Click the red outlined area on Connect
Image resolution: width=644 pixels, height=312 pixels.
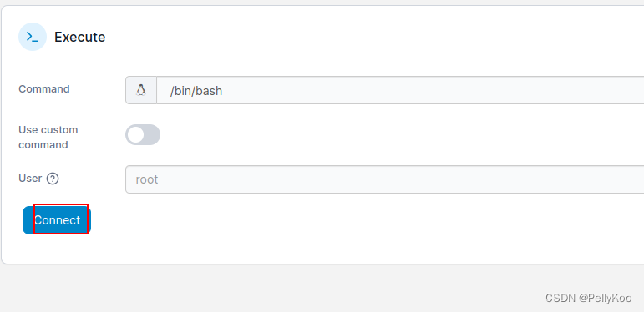coord(61,219)
